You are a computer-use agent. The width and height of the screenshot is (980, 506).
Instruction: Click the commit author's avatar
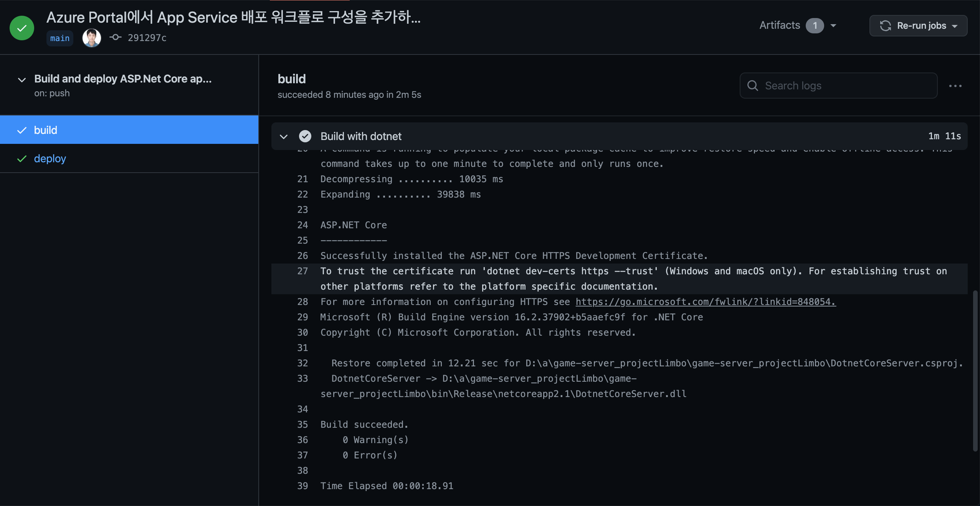pyautogui.click(x=92, y=38)
